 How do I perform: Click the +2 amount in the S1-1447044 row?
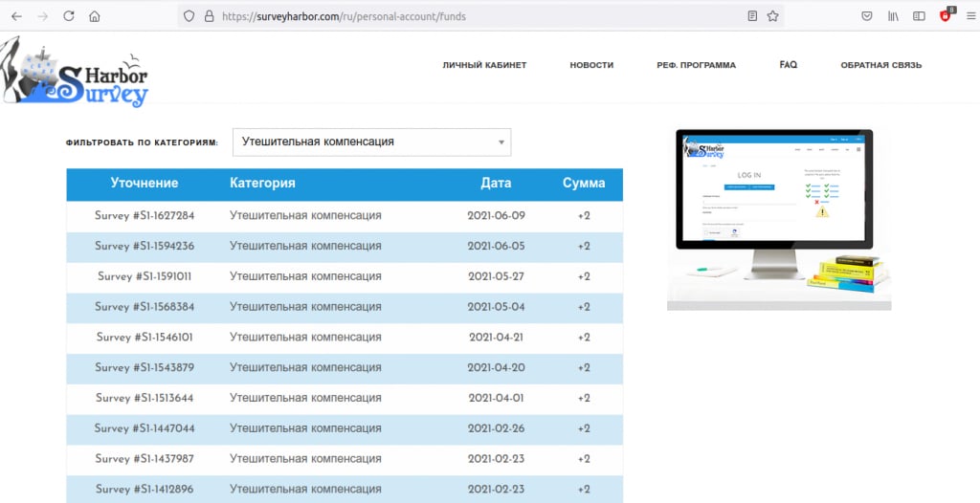coord(584,428)
